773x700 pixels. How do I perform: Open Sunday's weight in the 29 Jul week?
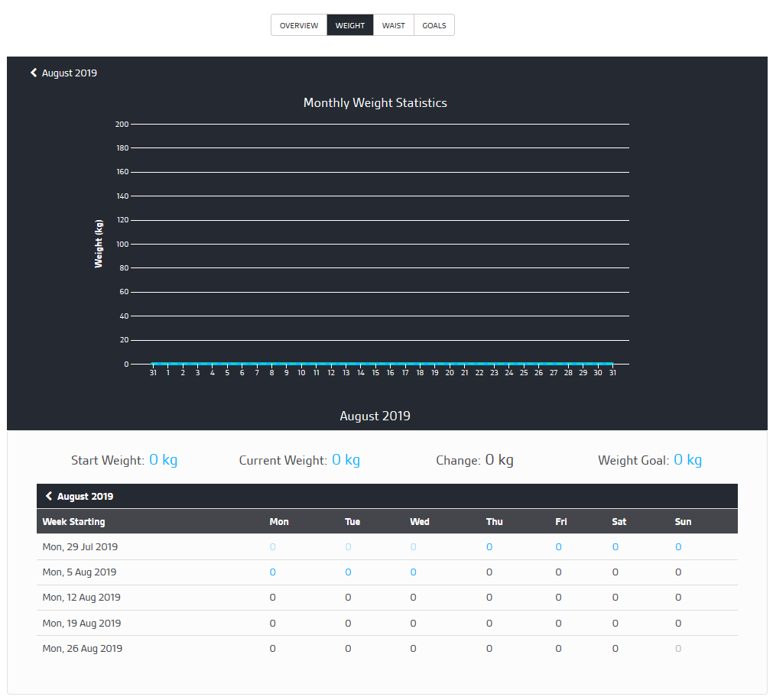click(x=678, y=547)
